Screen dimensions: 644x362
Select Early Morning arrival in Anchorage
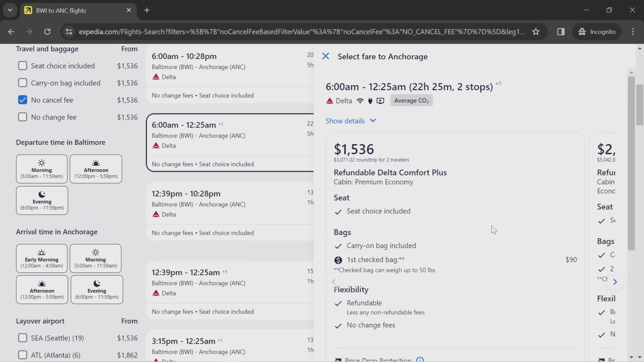42,258
